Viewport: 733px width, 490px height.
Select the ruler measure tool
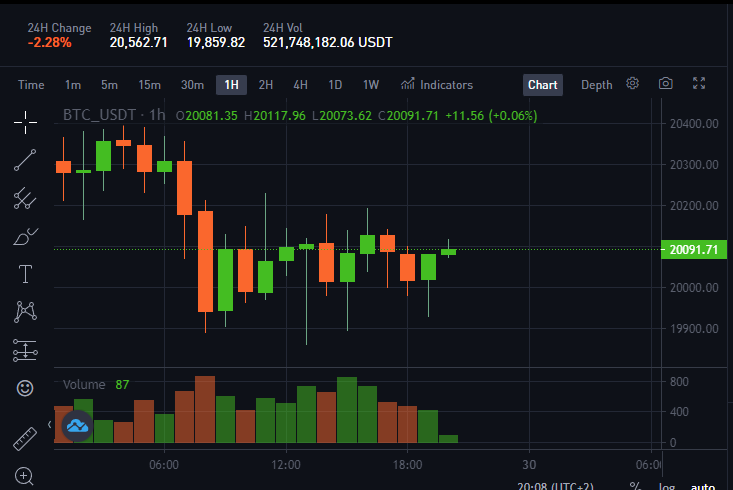[25, 439]
